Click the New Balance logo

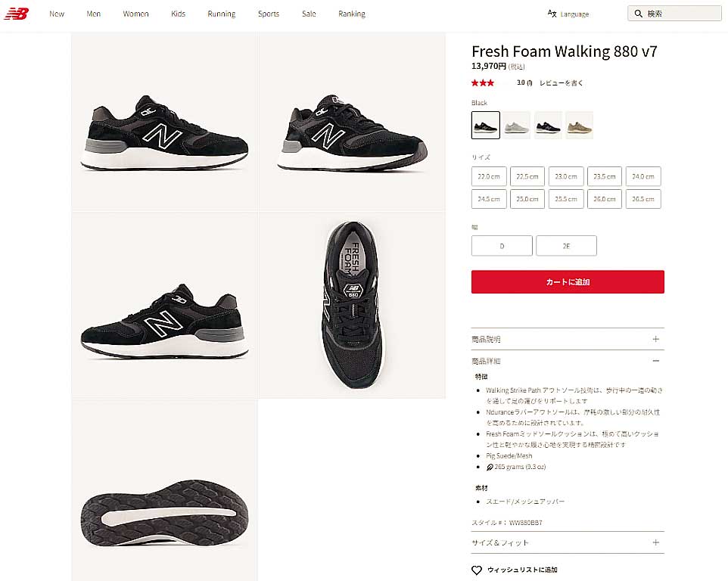16,14
